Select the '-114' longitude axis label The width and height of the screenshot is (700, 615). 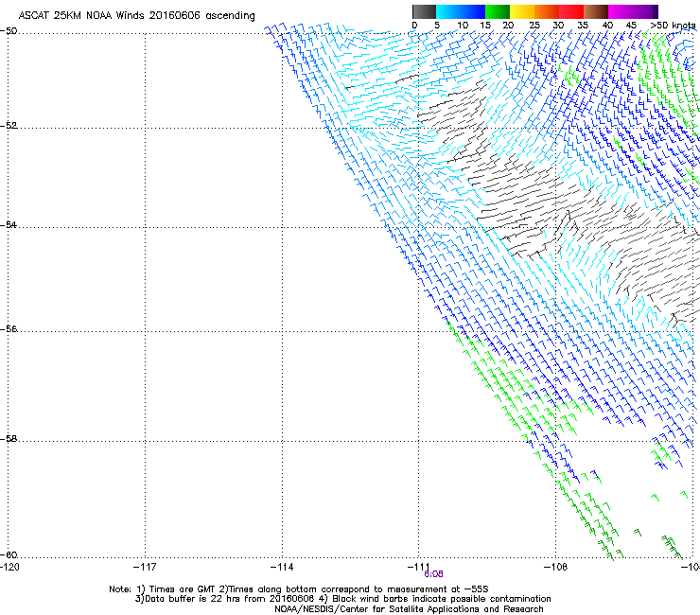(282, 567)
